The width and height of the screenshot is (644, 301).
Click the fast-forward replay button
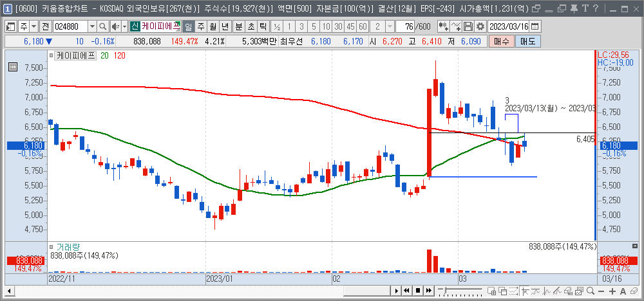(x=429, y=291)
